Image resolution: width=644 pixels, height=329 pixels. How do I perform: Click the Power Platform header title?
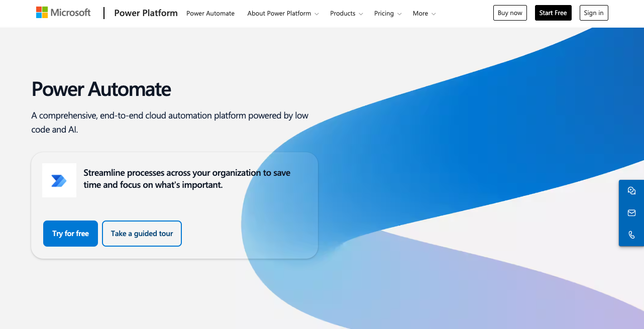coord(146,13)
